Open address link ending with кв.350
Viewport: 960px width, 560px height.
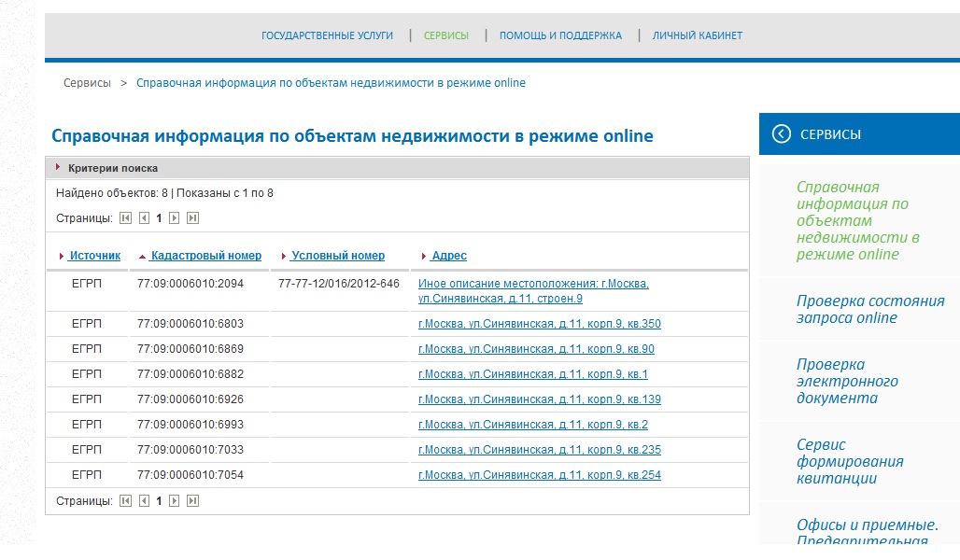tap(539, 324)
